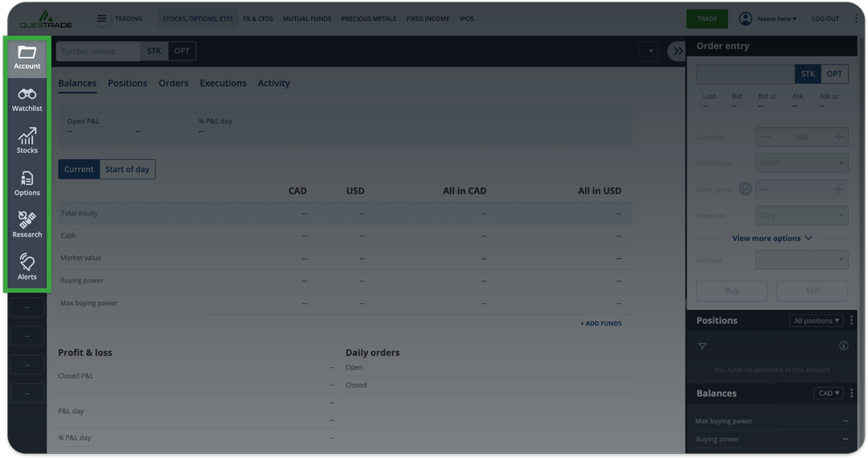Switch to the Balances tab
The width and height of the screenshot is (868, 458).
[x=77, y=83]
